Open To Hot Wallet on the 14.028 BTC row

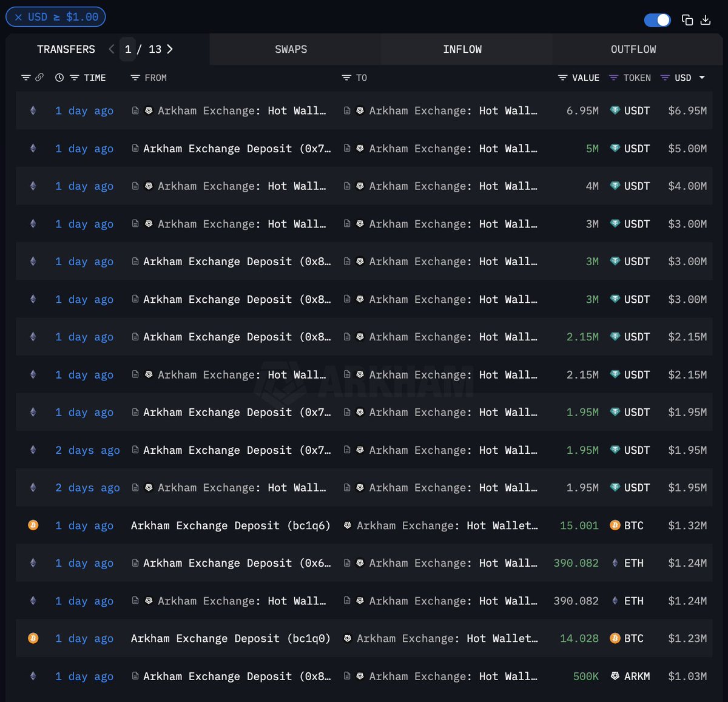click(447, 638)
